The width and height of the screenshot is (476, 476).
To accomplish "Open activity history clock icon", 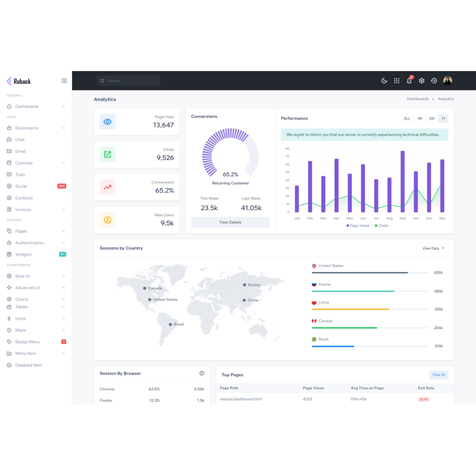I will [434, 81].
